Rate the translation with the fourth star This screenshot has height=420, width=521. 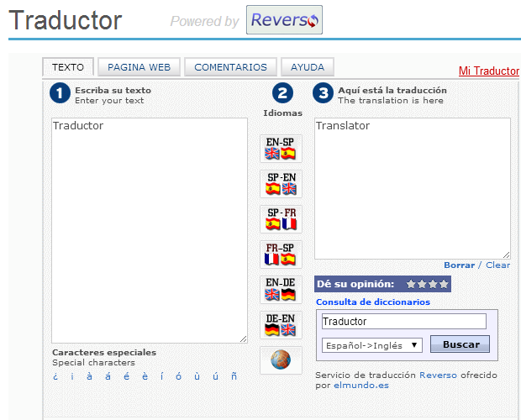tap(444, 284)
